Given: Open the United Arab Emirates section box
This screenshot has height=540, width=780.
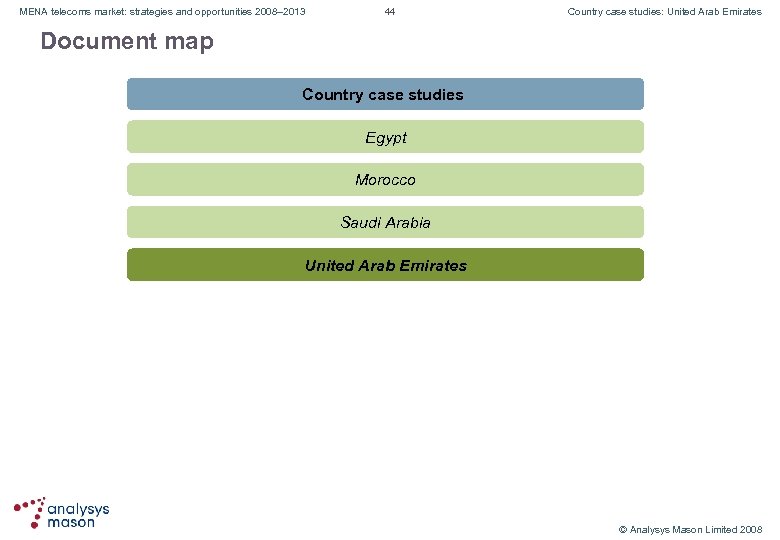Looking at the screenshot, I should point(385,265).
